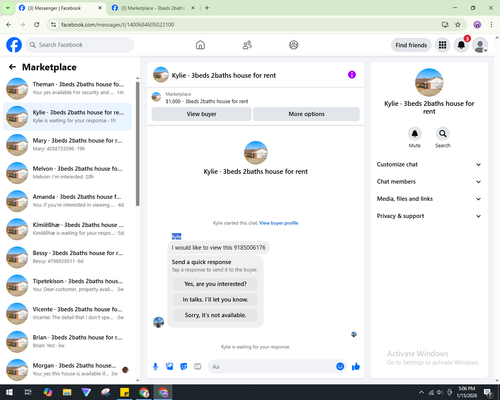Click the View buyer button
Screen dimensions: 500x400
point(201,114)
